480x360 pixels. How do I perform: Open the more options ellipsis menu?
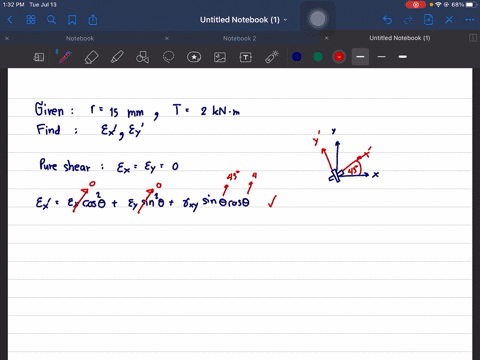coord(470,20)
